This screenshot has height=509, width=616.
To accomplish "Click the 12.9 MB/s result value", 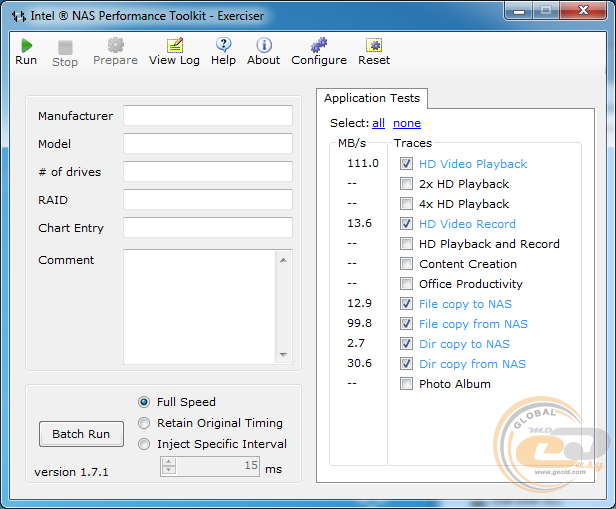I will 359,303.
